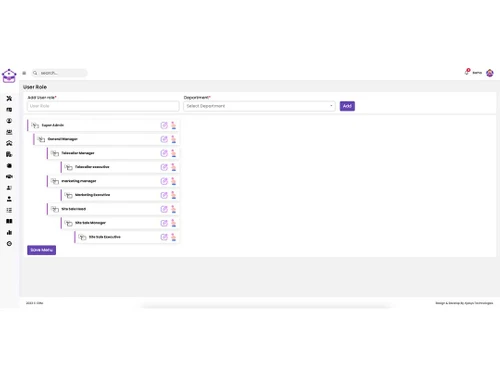The height and width of the screenshot is (375, 500).
Task: Click the person icon in Site Sales Head row
Action: pyautogui.click(x=173, y=209)
